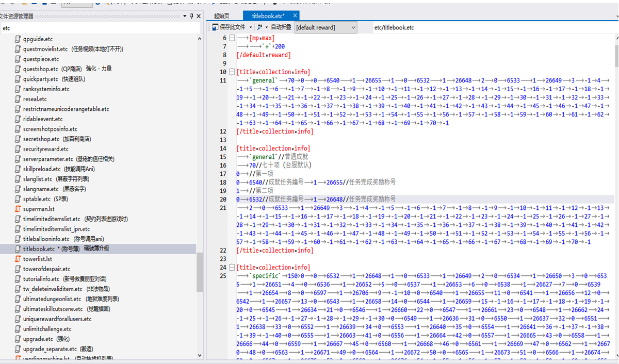Click the file icon beside titlebook.etc
Screen dimensions: 619x364
click(18, 249)
